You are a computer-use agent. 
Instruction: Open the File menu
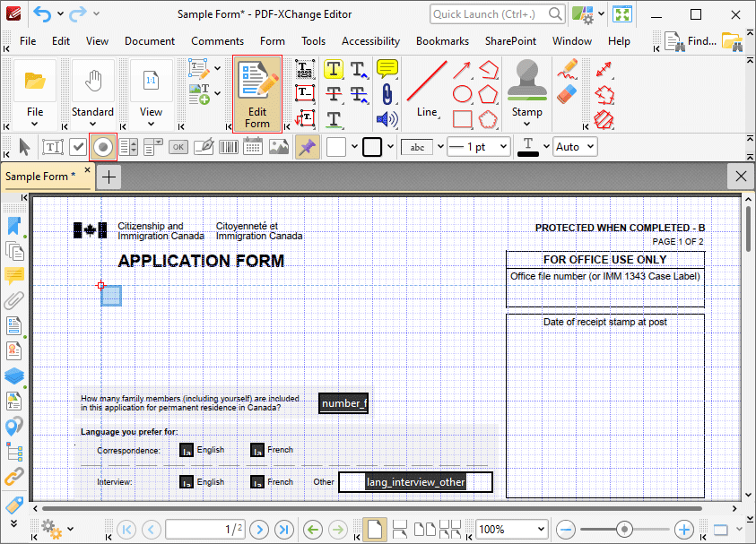click(28, 41)
